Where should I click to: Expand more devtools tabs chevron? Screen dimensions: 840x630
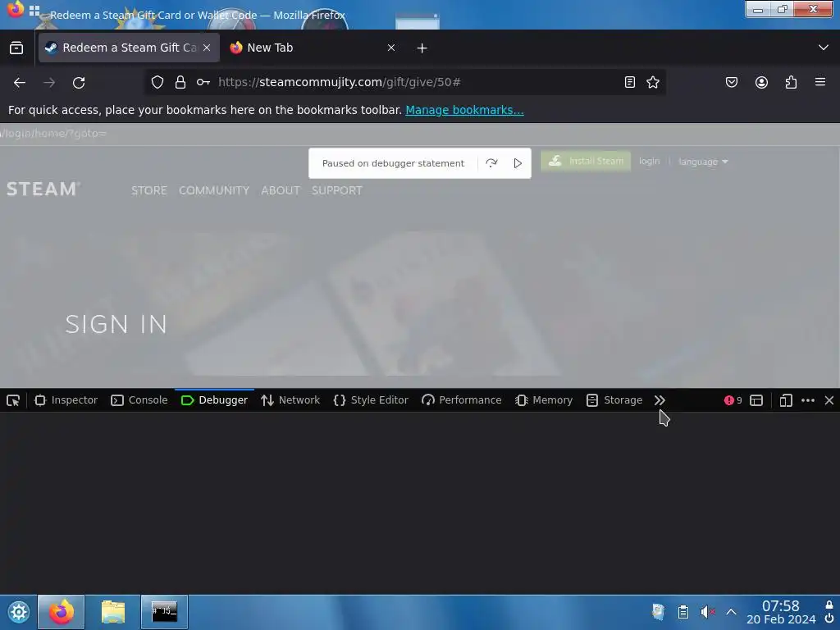click(660, 400)
